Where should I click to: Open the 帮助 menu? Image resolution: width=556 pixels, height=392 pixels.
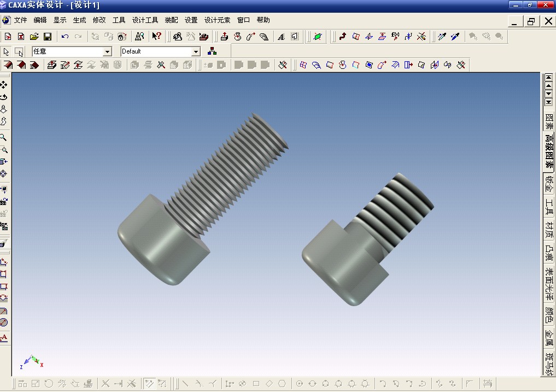263,20
